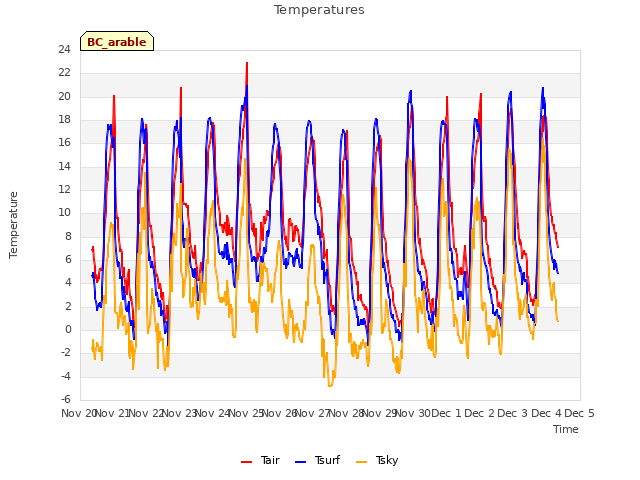Screen dimensions: 640x480
Task: Click the 18 y-axis tick value
Action: [x=64, y=120]
